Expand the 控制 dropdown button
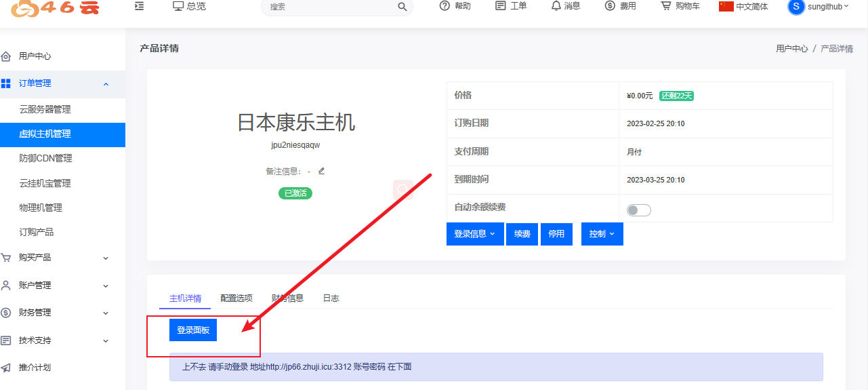 point(602,234)
